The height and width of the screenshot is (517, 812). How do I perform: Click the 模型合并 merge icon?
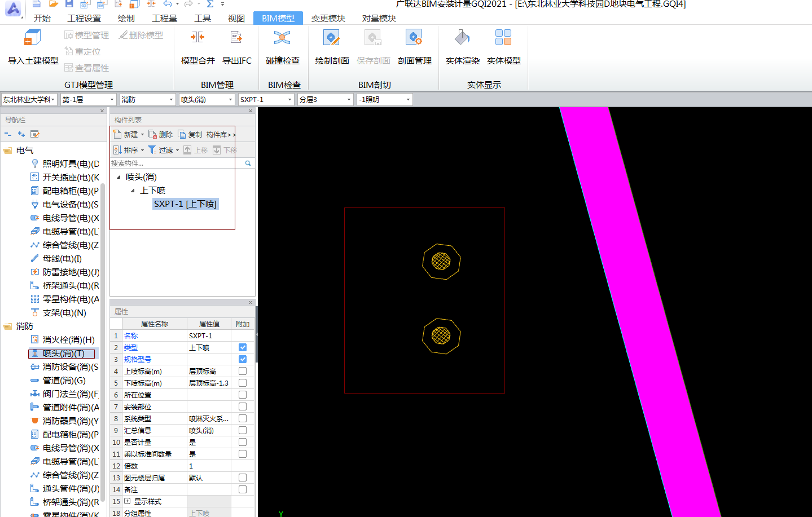click(197, 38)
